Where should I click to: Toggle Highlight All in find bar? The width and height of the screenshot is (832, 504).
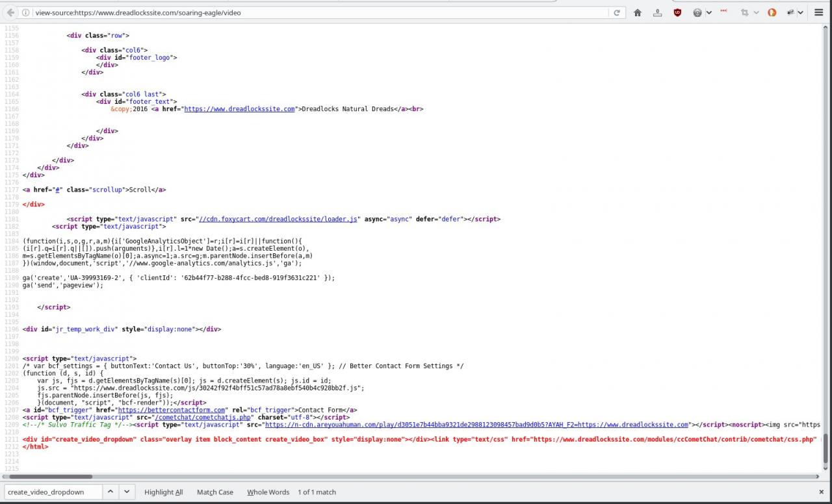[163, 492]
